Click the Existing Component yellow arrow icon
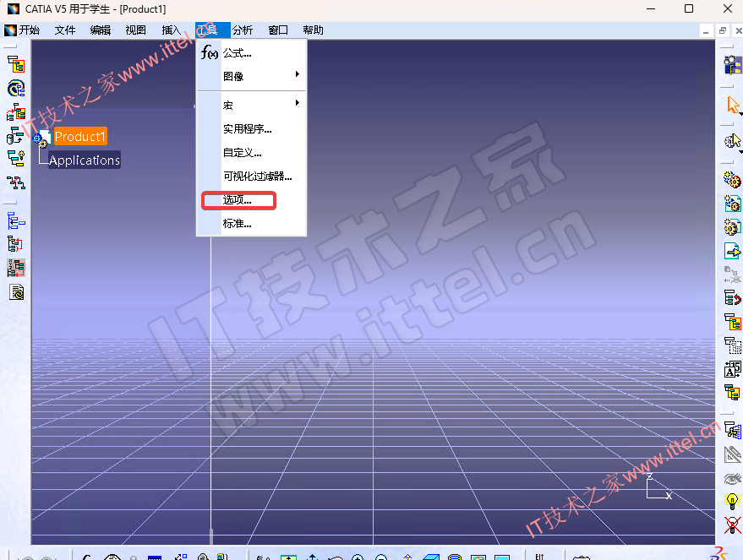Viewport: 743px width, 560px height. pos(733,250)
